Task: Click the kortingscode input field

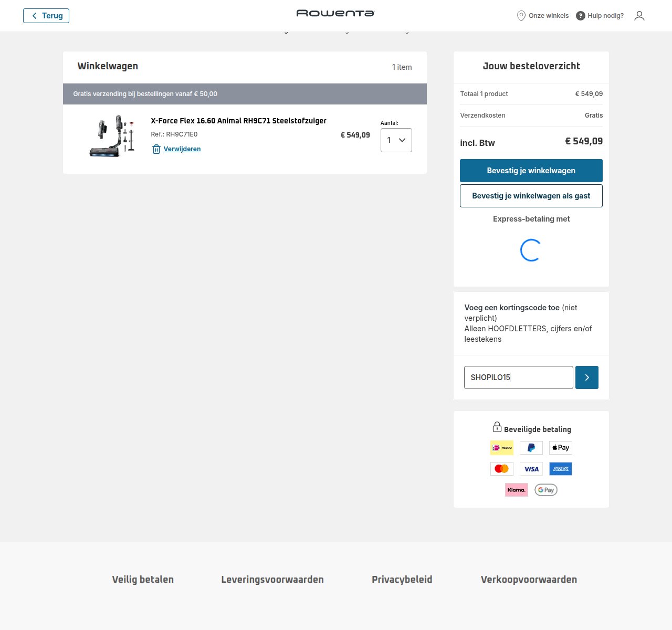Action: point(519,377)
